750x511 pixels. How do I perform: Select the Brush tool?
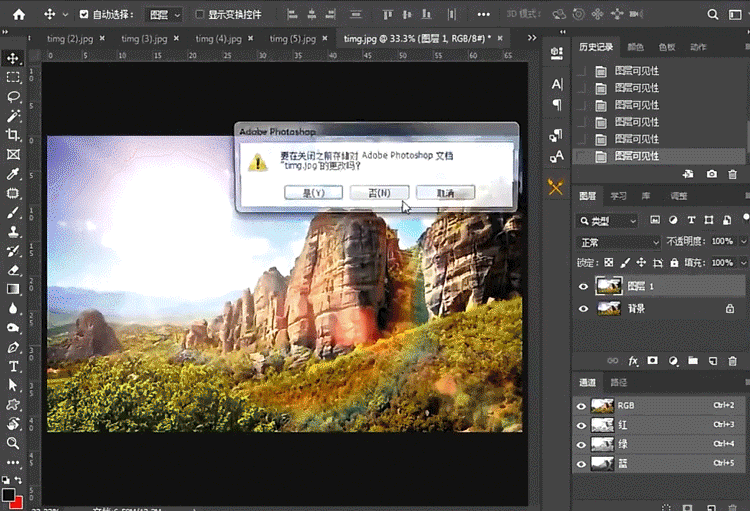[x=13, y=212]
